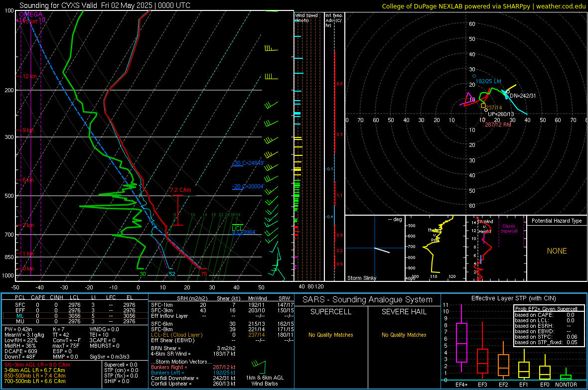588x390 pixels.
Task: Click the DCAPE = 609 value
Action: 20,351
